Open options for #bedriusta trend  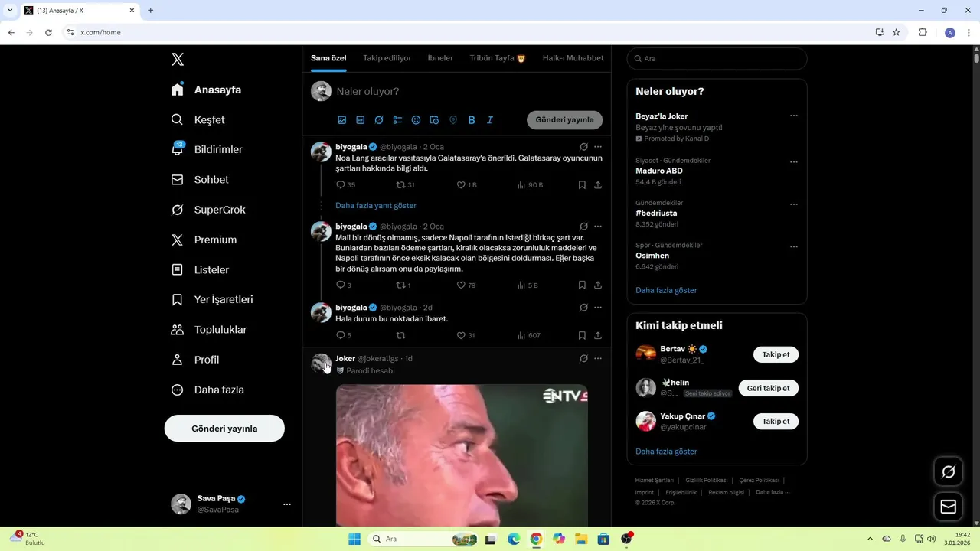(794, 204)
